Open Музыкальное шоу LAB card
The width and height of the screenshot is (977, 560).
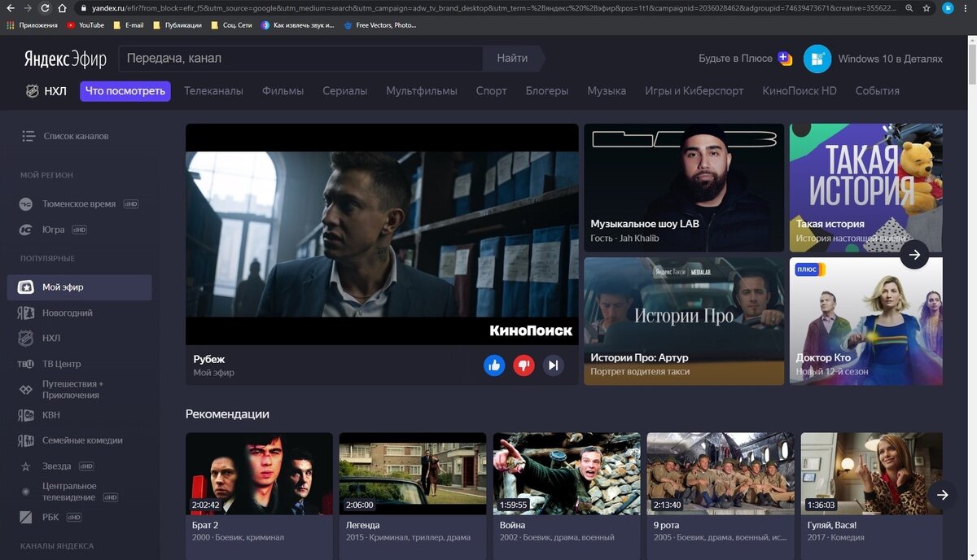click(x=684, y=188)
